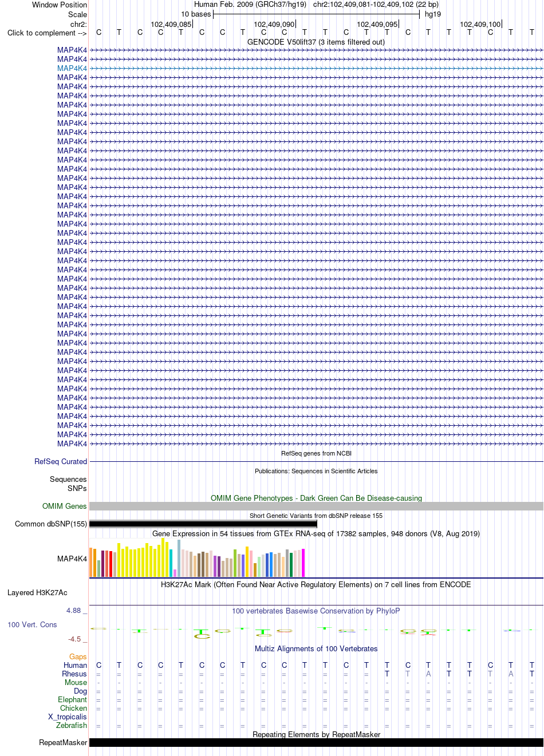544x756 pixels.
Task: Click the Window Position label
Action: [x=60, y=5]
